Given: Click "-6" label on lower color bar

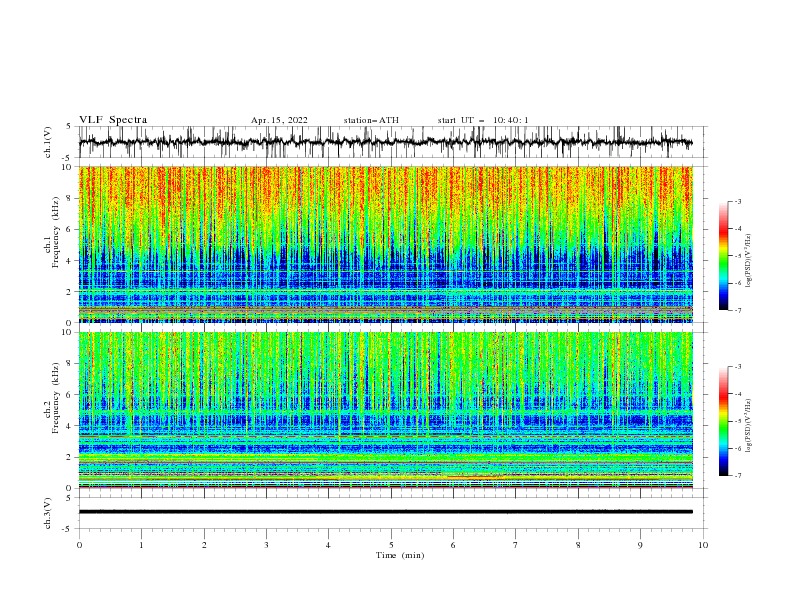Looking at the screenshot, I should 738,448.
